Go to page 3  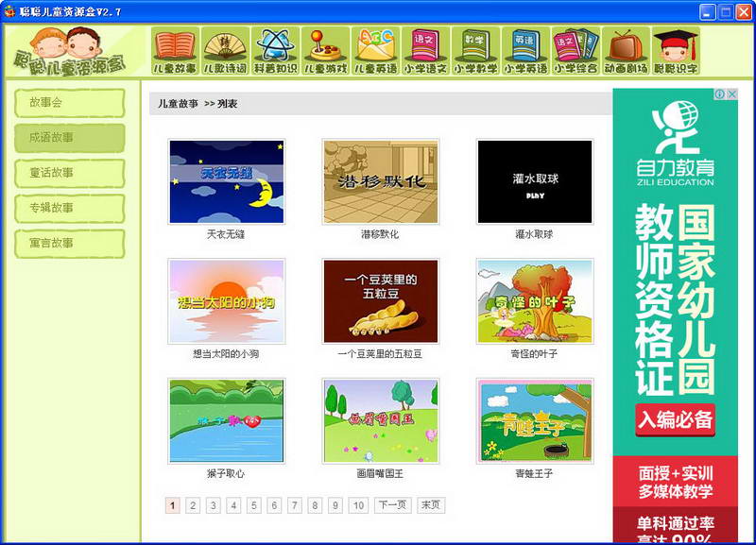[x=214, y=505]
